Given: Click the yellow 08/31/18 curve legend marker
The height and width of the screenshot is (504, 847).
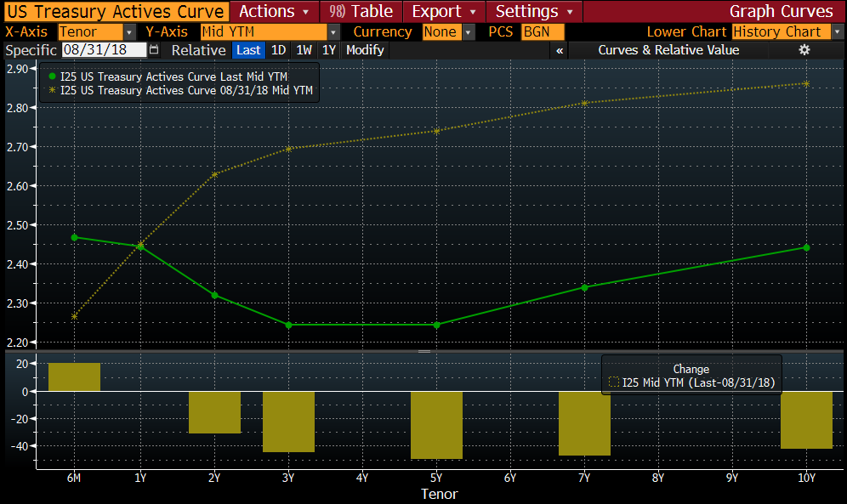Looking at the screenshot, I should [x=51, y=89].
